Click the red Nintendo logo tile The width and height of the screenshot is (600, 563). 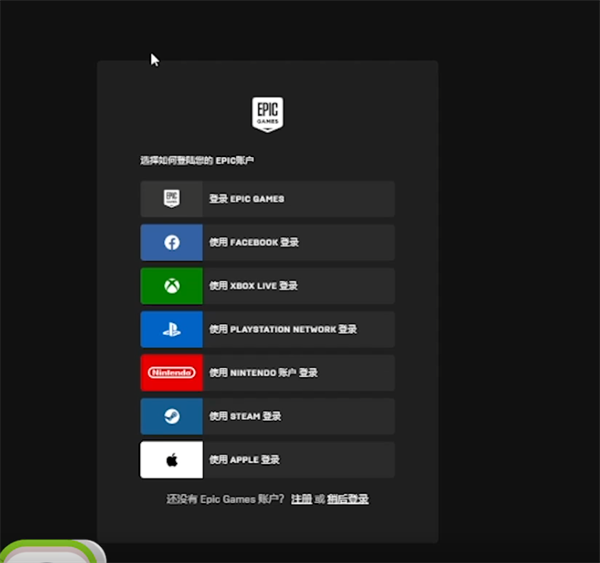[171, 373]
